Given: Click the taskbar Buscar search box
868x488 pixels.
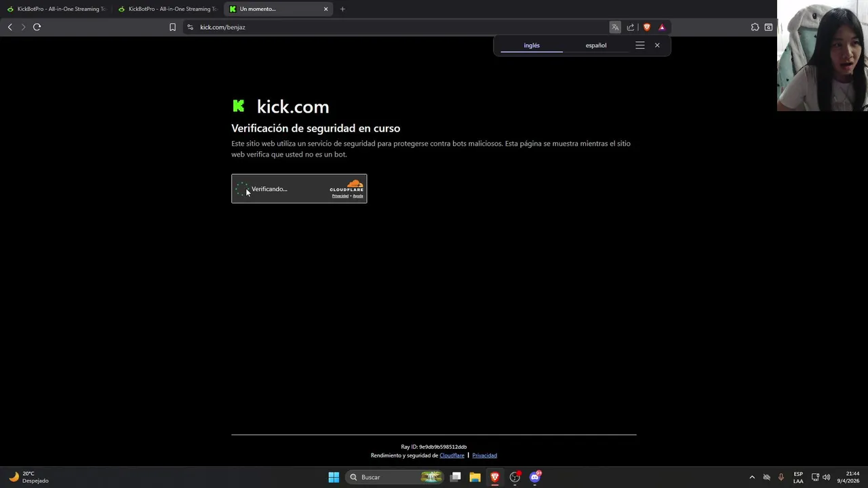Looking at the screenshot, I should tap(395, 477).
